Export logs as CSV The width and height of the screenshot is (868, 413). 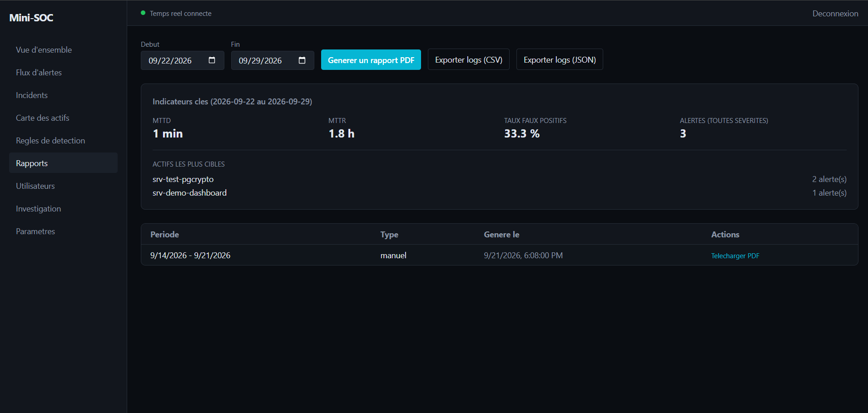pyautogui.click(x=469, y=59)
